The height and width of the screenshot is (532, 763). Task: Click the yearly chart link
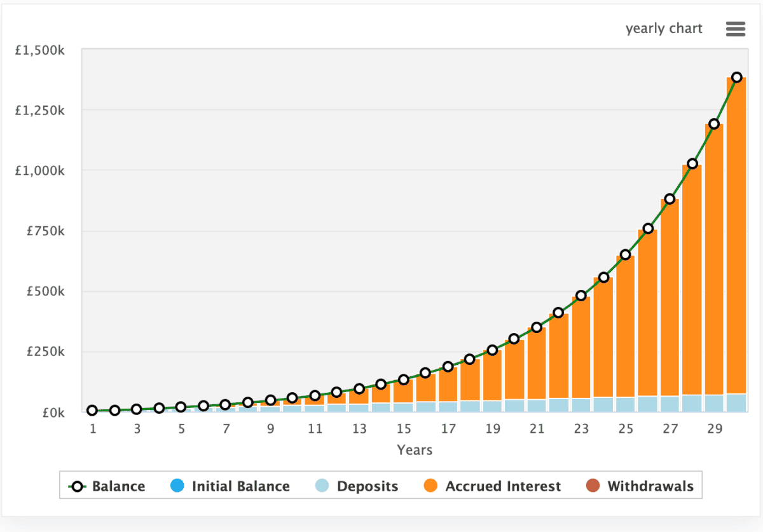(x=664, y=29)
